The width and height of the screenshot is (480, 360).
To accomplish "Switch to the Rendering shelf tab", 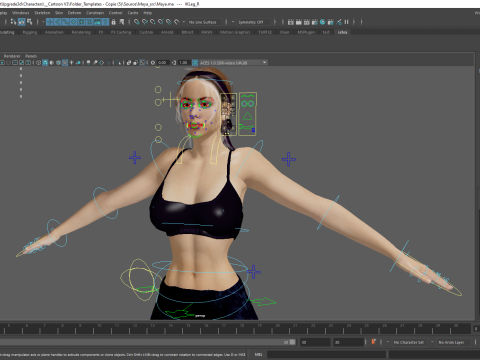I will 81,32.
